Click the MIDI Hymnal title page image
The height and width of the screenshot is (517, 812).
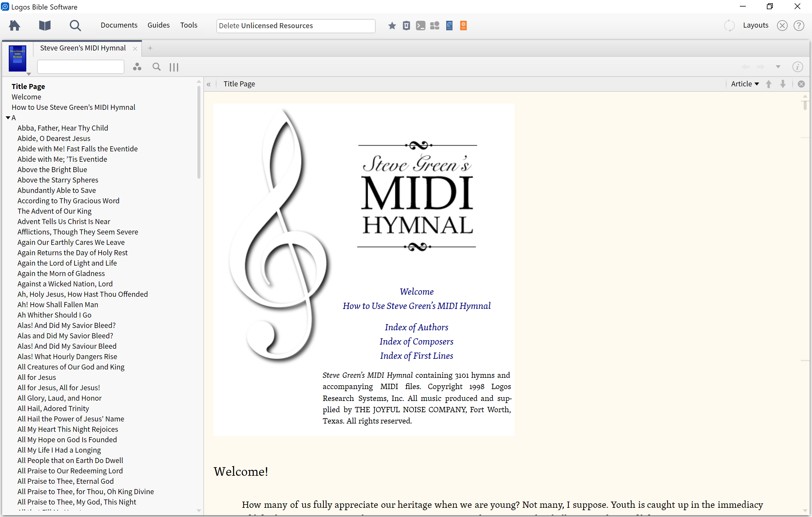(364, 269)
